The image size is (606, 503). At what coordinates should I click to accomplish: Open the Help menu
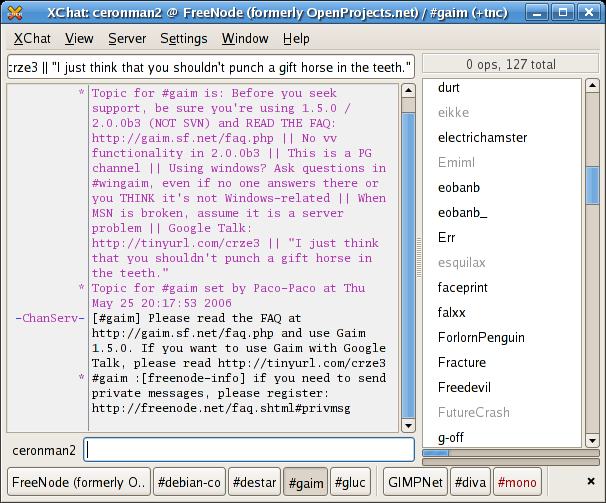click(296, 39)
